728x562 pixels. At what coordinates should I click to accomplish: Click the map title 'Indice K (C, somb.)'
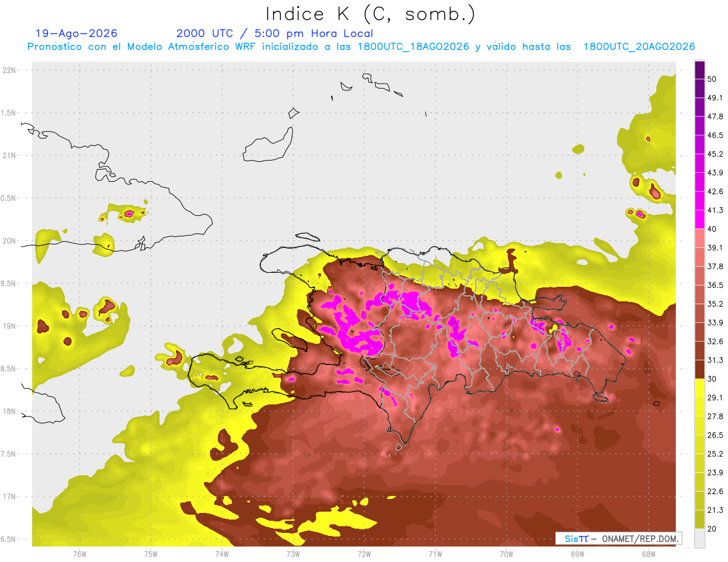[x=371, y=14]
